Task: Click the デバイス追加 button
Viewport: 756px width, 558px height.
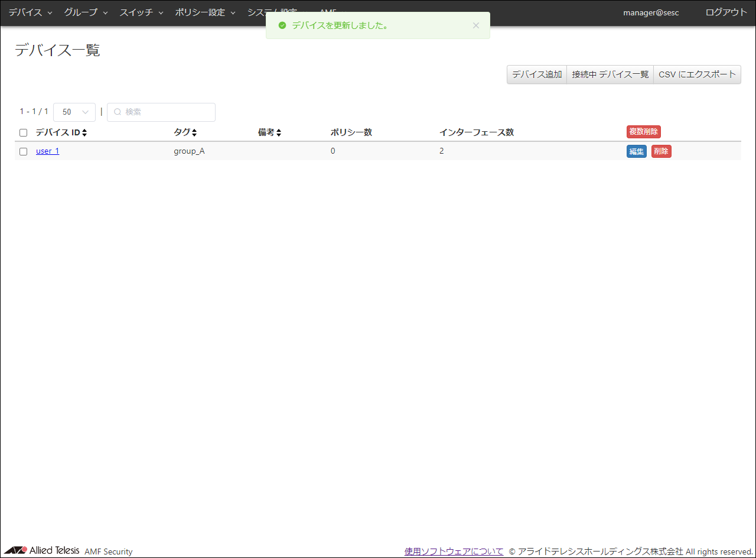Action: click(537, 74)
